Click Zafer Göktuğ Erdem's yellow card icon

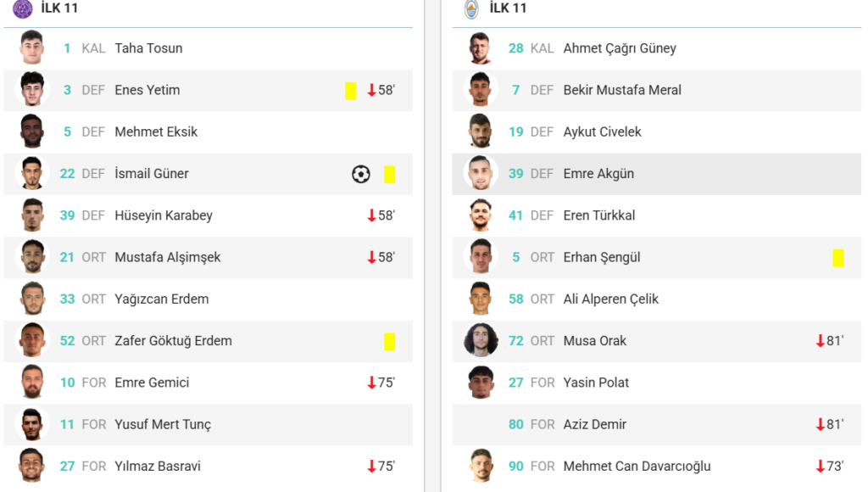[x=390, y=341]
